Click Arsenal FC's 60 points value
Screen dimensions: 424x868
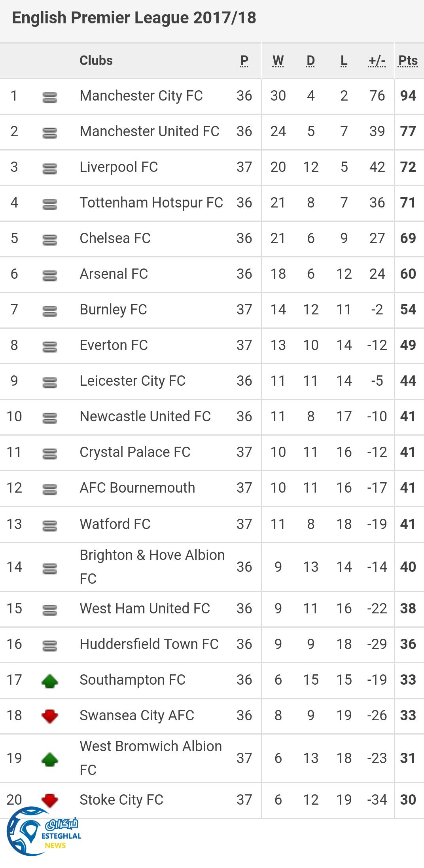[408, 274]
